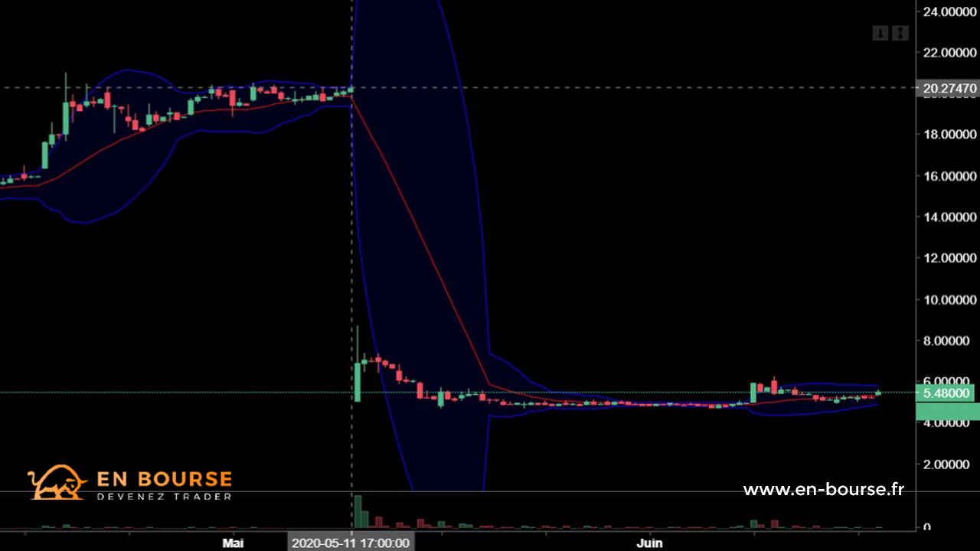The height and width of the screenshot is (551, 980).
Task: Click the 10.00000 price axis label
Action: (950, 299)
